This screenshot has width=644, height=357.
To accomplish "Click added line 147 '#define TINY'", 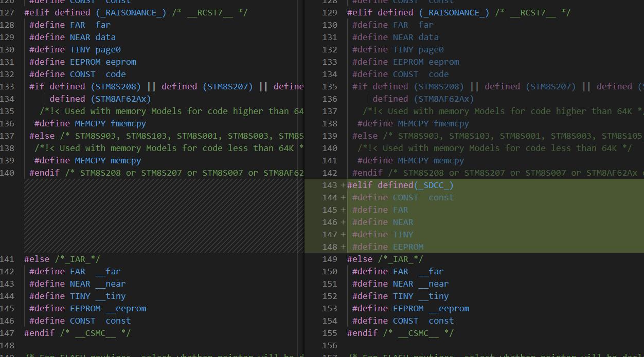I will [383, 234].
